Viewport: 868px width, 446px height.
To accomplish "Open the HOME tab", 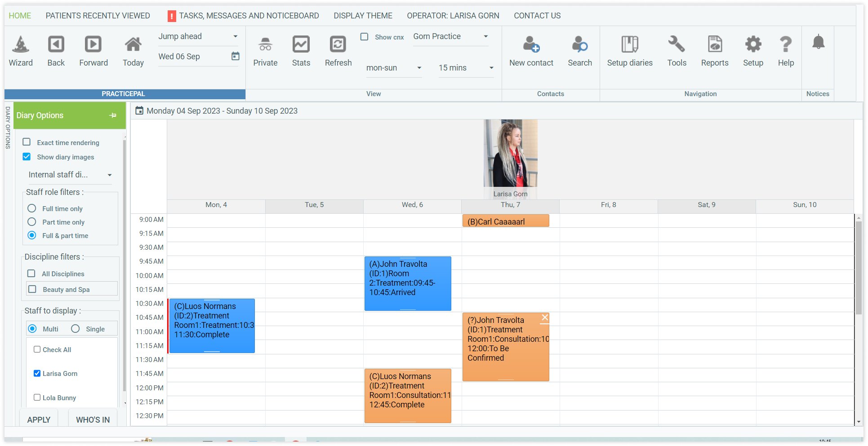I will coord(20,16).
